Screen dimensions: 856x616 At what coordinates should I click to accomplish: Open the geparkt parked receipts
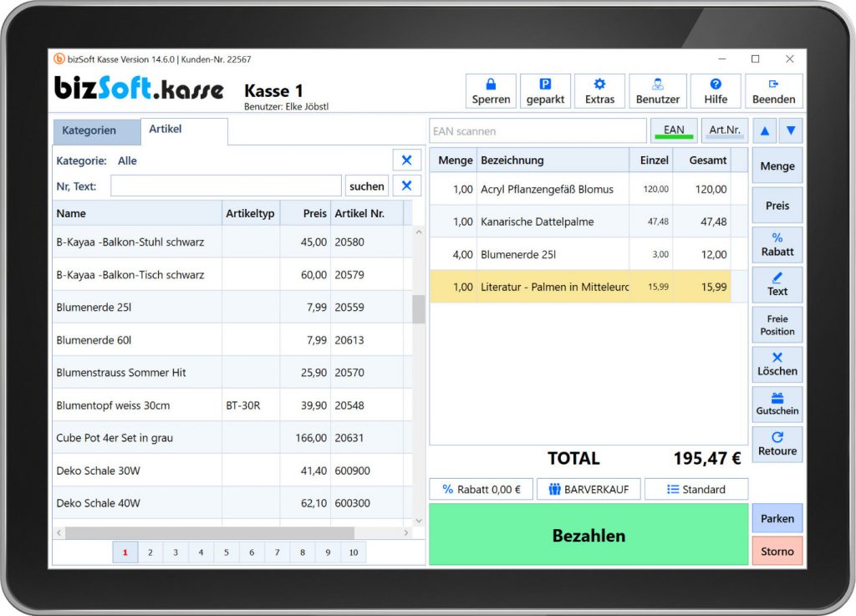[x=545, y=91]
